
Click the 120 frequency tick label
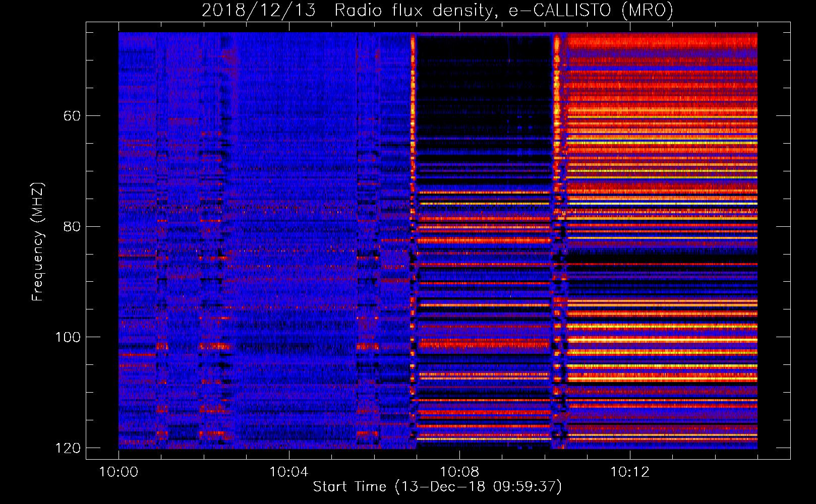pos(68,448)
